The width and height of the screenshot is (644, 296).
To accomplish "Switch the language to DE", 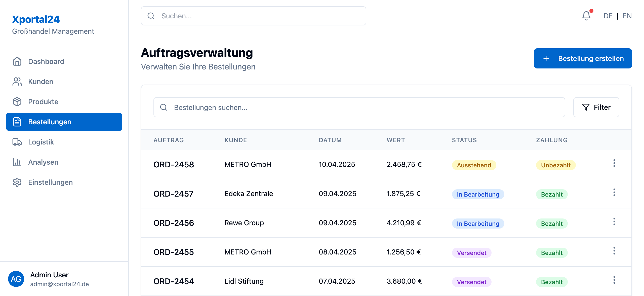I will [608, 16].
